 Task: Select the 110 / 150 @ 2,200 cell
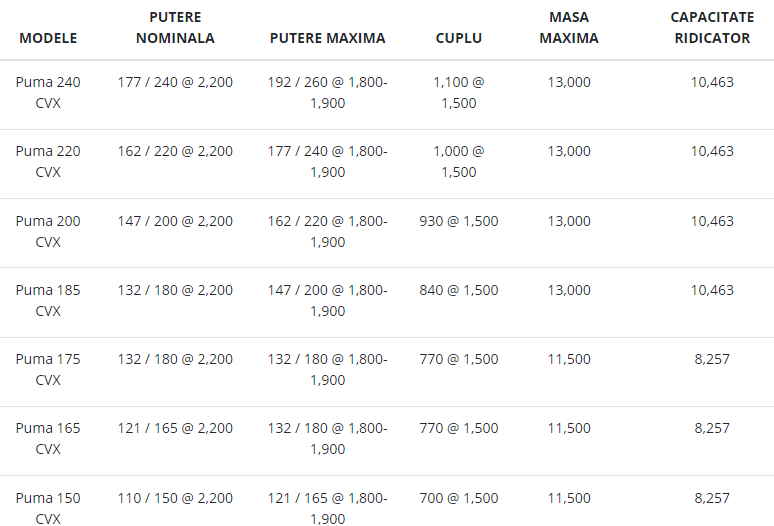(175, 498)
